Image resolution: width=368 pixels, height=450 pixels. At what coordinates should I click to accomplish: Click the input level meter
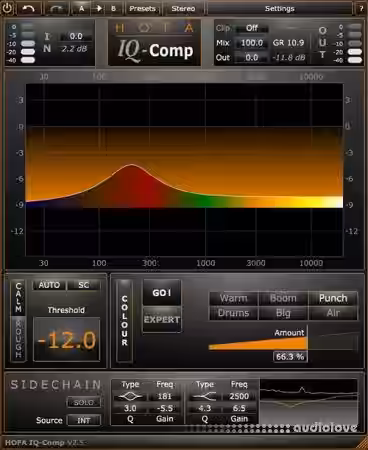coord(28,43)
